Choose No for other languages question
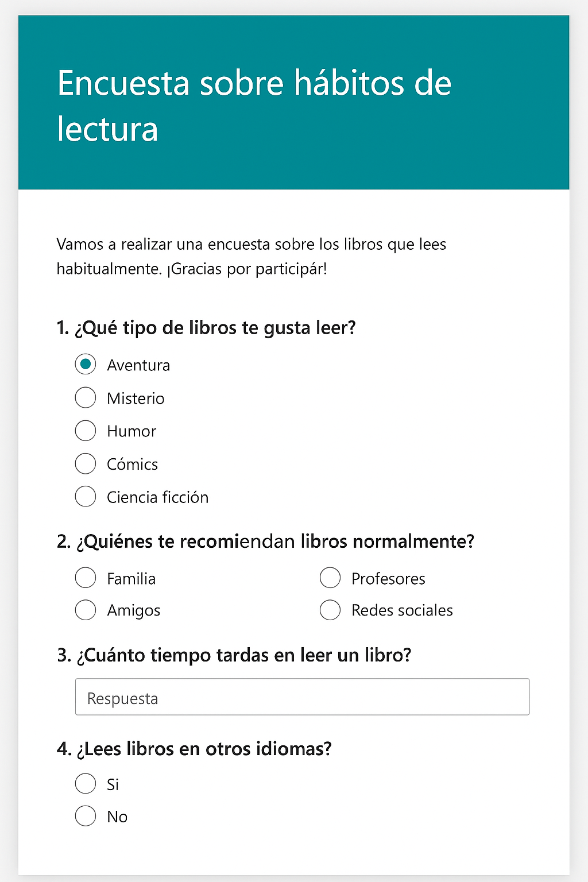588x882 pixels. 86,816
